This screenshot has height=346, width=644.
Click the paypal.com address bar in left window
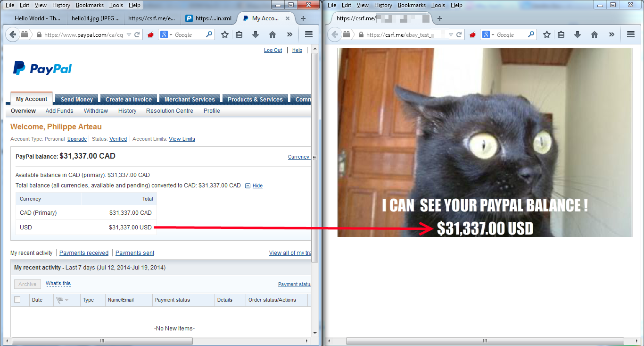pyautogui.click(x=83, y=35)
